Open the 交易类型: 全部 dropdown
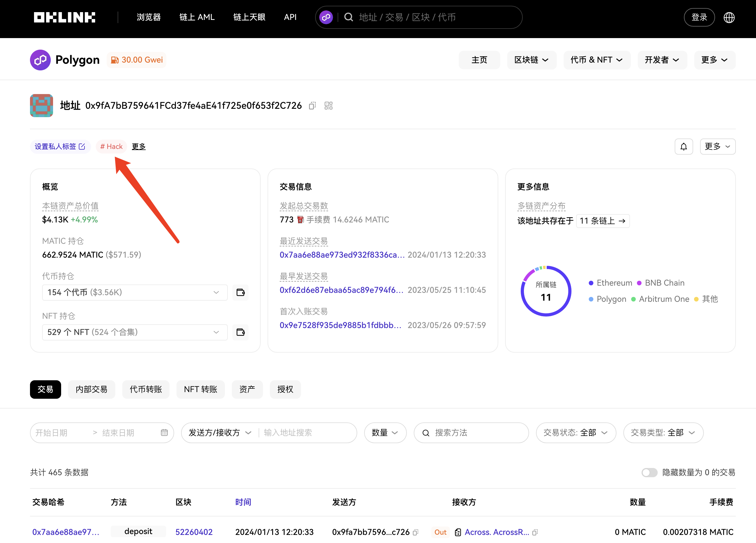The width and height of the screenshot is (756, 543). pos(663,433)
